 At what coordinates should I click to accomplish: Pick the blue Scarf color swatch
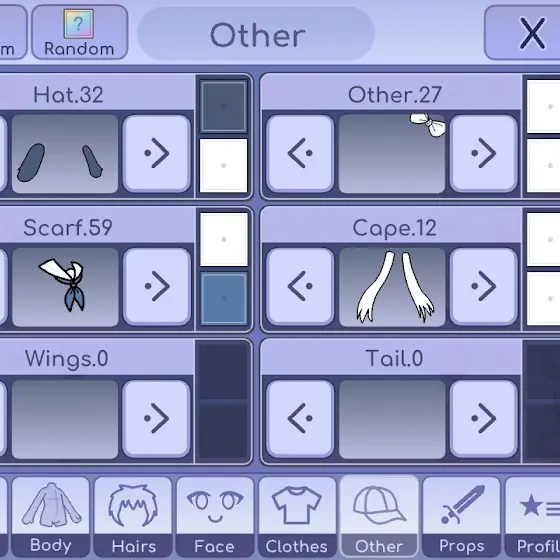pyautogui.click(x=224, y=299)
